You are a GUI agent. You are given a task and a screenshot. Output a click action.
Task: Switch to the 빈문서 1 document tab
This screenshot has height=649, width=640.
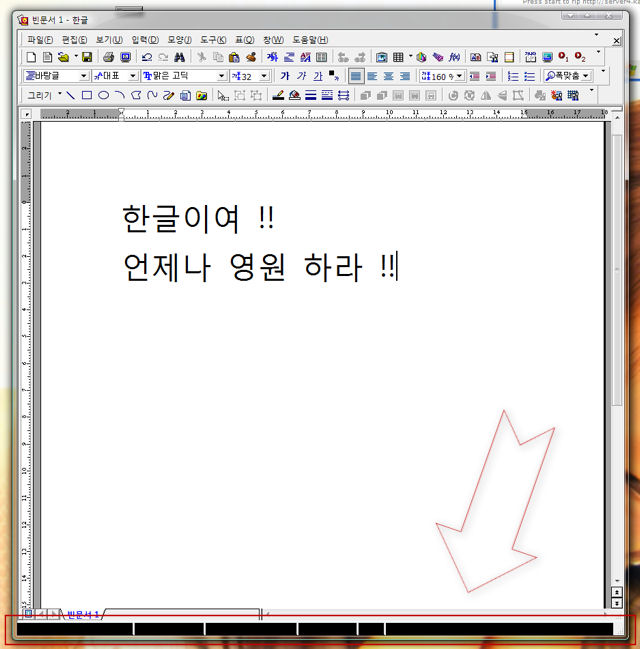pos(83,615)
